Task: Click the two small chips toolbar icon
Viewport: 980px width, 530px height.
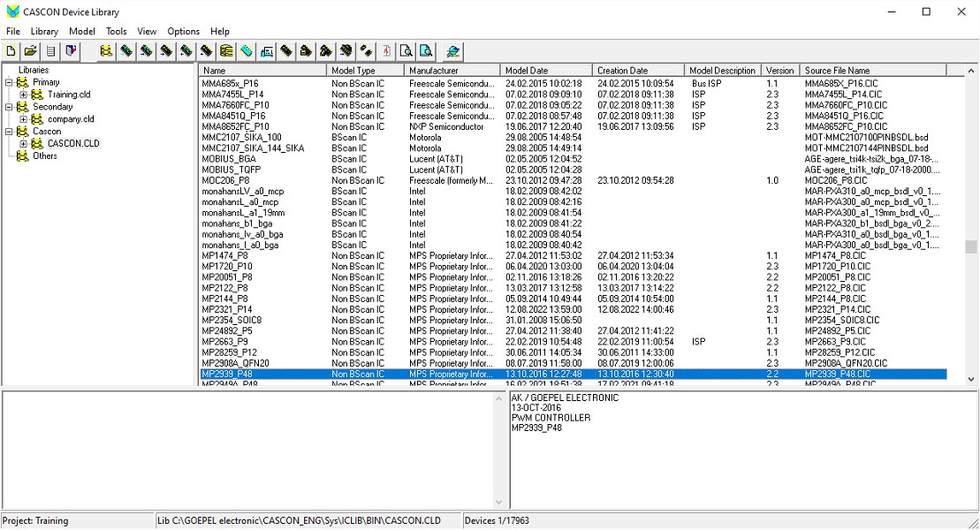Action: [x=366, y=51]
